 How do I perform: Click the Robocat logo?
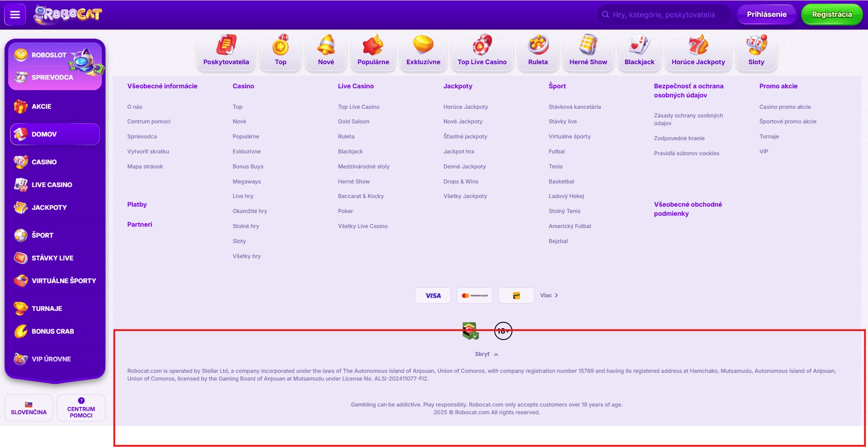point(68,15)
